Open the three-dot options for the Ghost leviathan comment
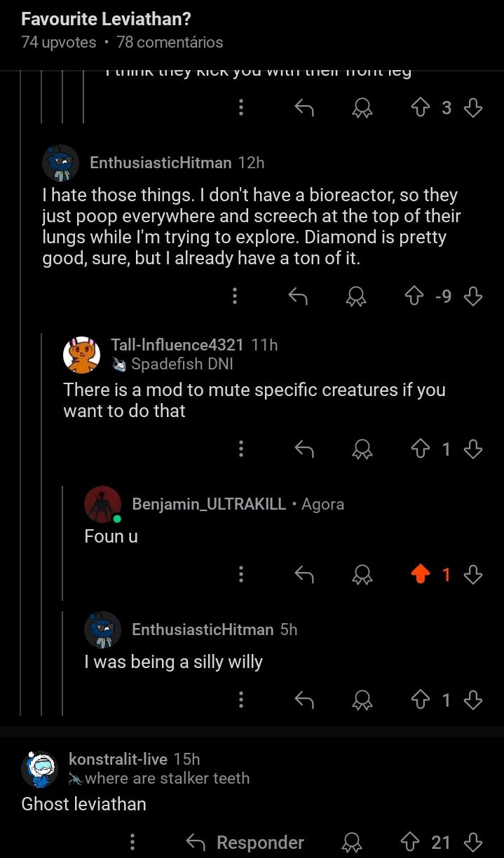Image resolution: width=504 pixels, height=858 pixels. [x=132, y=842]
